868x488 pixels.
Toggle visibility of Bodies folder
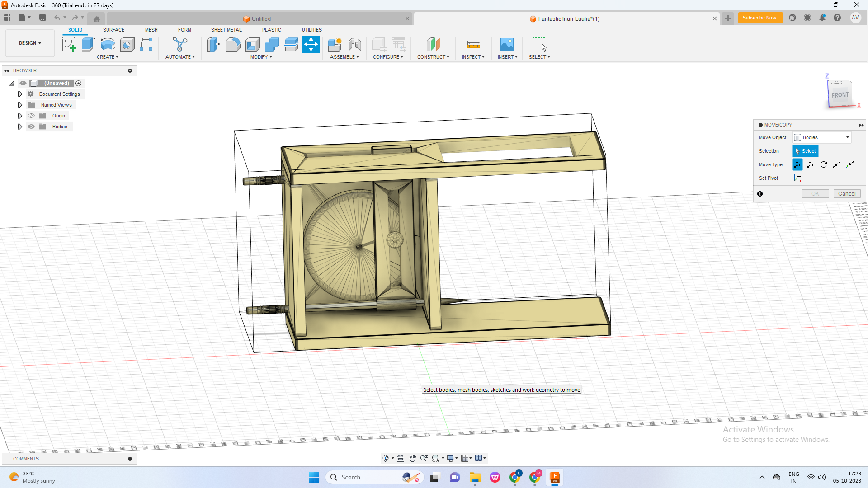[31, 127]
